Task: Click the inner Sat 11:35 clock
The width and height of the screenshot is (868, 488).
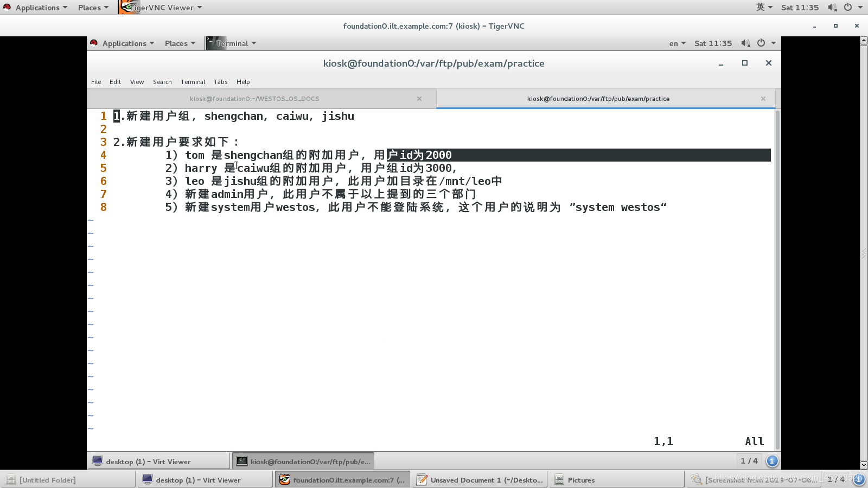Action: coord(713,43)
